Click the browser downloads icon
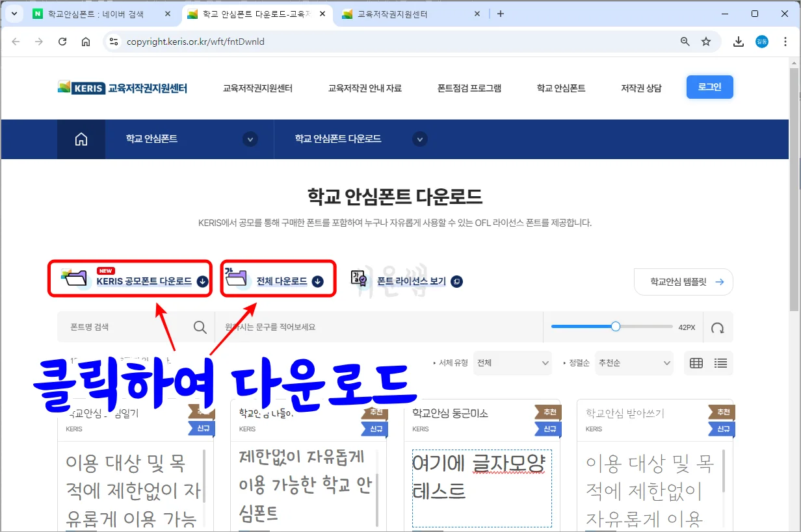Screen dimensions: 801x532 (x=738, y=41)
